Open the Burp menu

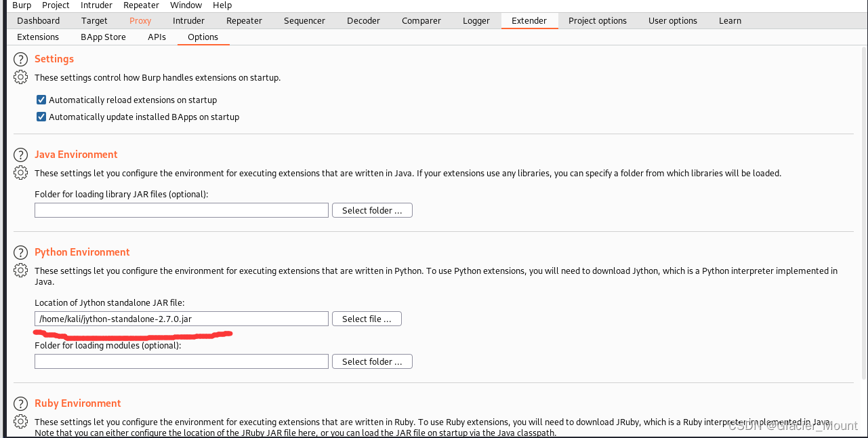click(21, 5)
